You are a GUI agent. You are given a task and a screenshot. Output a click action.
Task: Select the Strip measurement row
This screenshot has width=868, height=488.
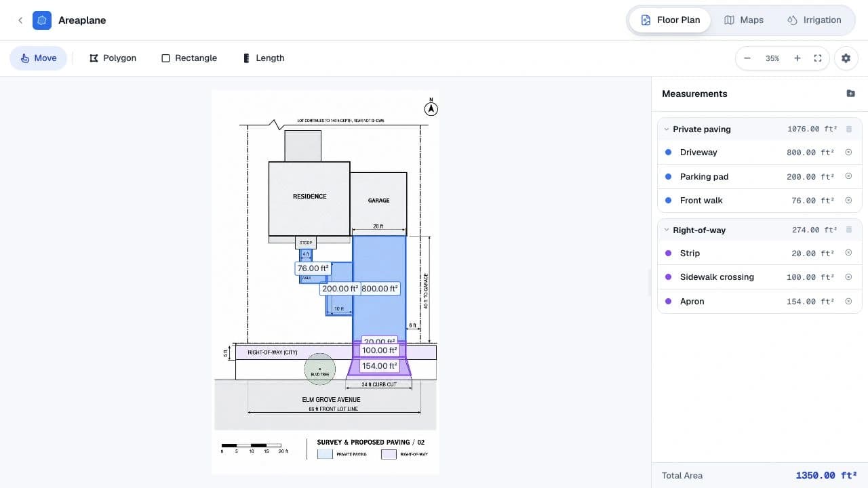759,253
